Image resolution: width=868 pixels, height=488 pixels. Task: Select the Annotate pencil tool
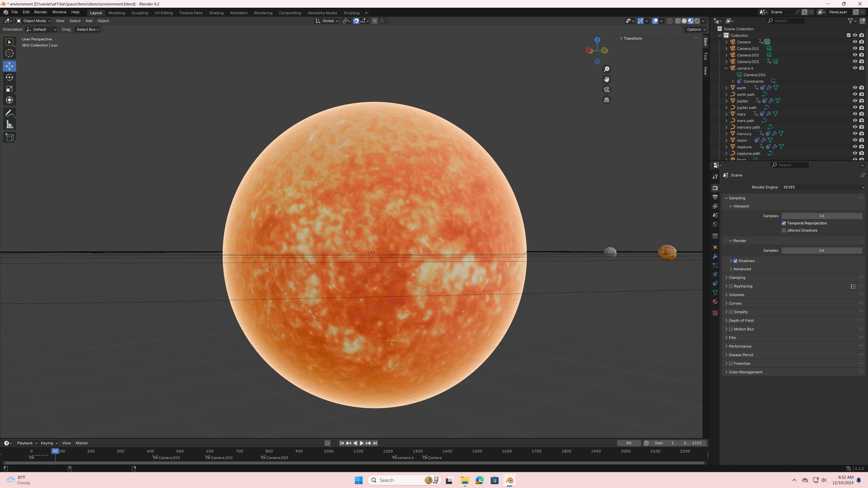tap(9, 113)
